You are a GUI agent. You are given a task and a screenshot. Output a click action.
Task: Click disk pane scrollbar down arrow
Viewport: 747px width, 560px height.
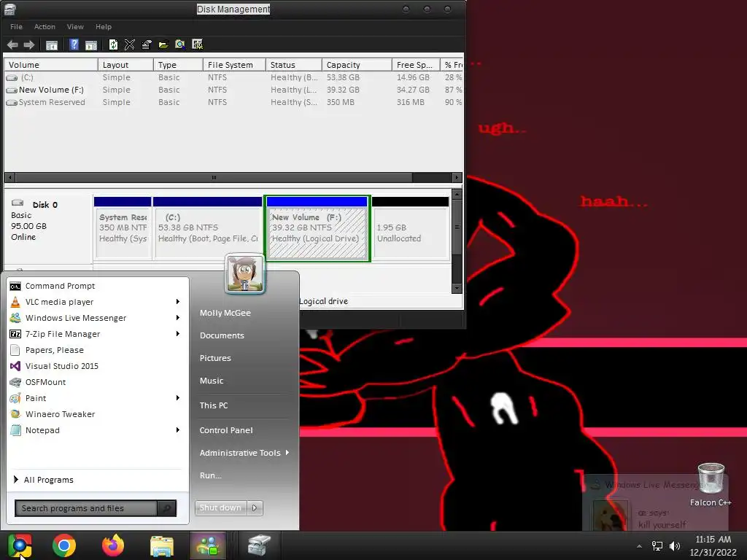tap(457, 288)
